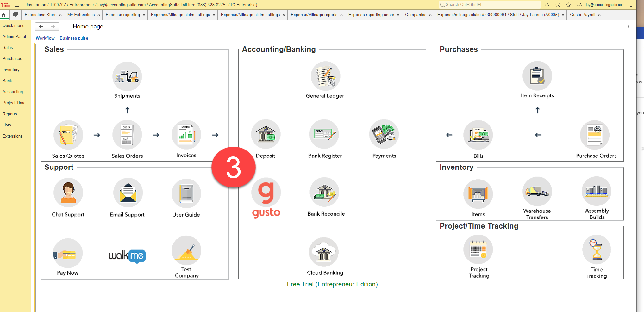Open Test Company icon
This screenshot has height=312, width=644.
(x=186, y=250)
